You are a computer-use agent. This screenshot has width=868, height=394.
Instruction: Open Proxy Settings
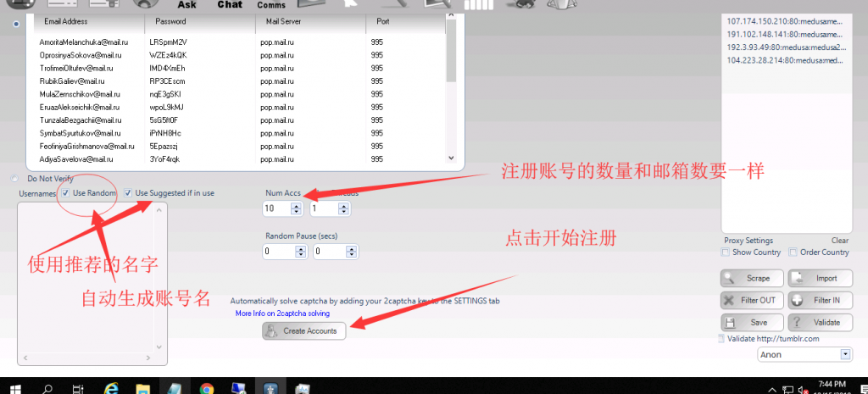click(748, 241)
